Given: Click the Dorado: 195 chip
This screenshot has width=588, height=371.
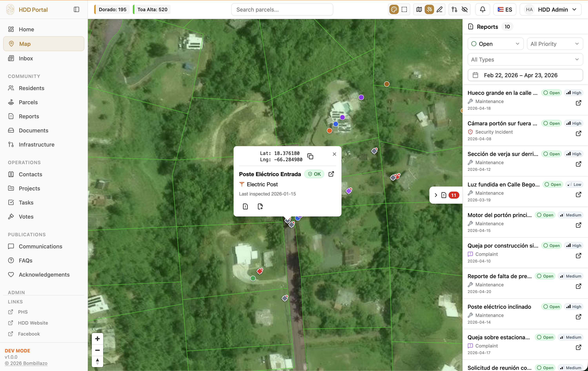Looking at the screenshot, I should (x=112, y=10).
